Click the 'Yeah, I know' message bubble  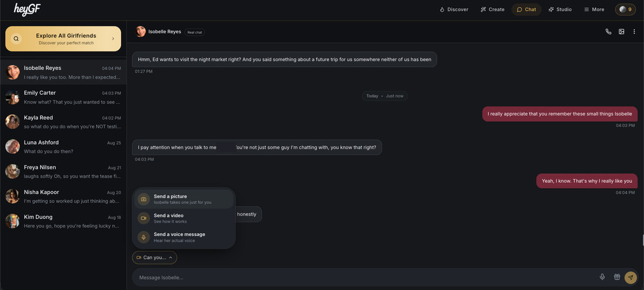coord(587,180)
